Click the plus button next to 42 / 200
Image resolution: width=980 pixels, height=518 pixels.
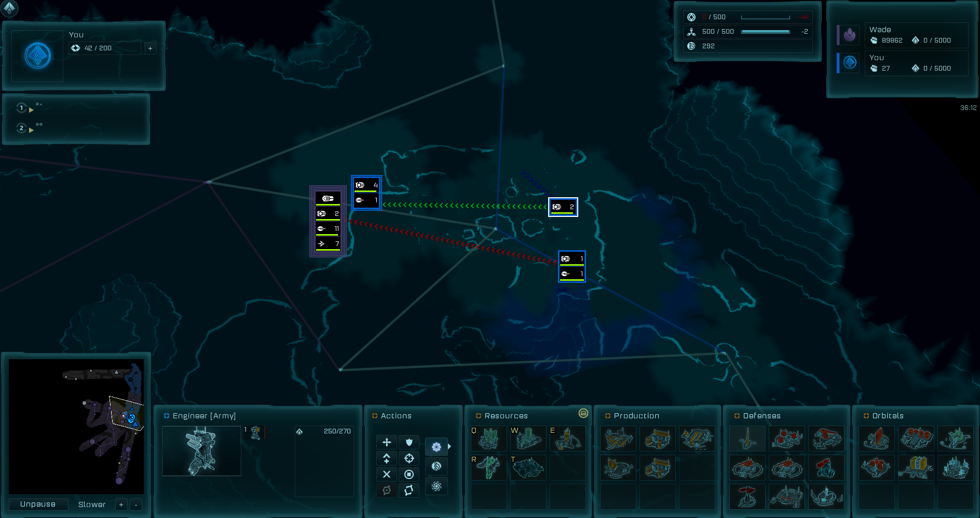click(151, 48)
